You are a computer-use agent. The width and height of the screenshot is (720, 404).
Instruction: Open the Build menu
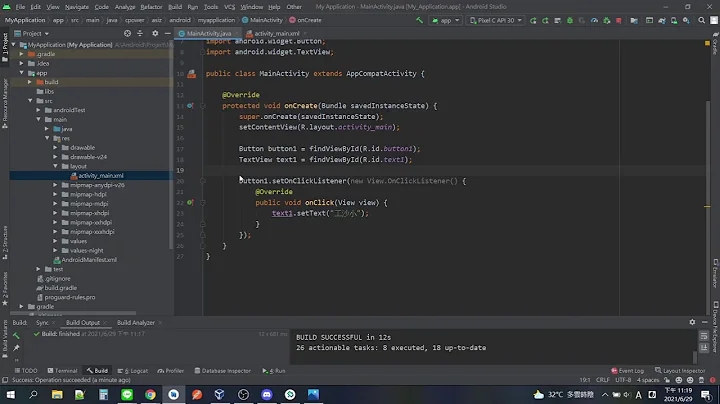pyautogui.click(x=175, y=7)
